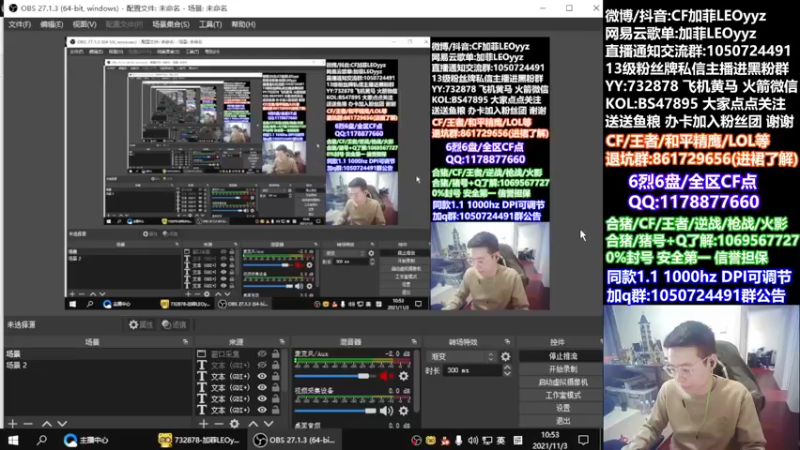Open the taskbar clock showing 10:53
The width and height of the screenshot is (800, 450).
click(549, 440)
